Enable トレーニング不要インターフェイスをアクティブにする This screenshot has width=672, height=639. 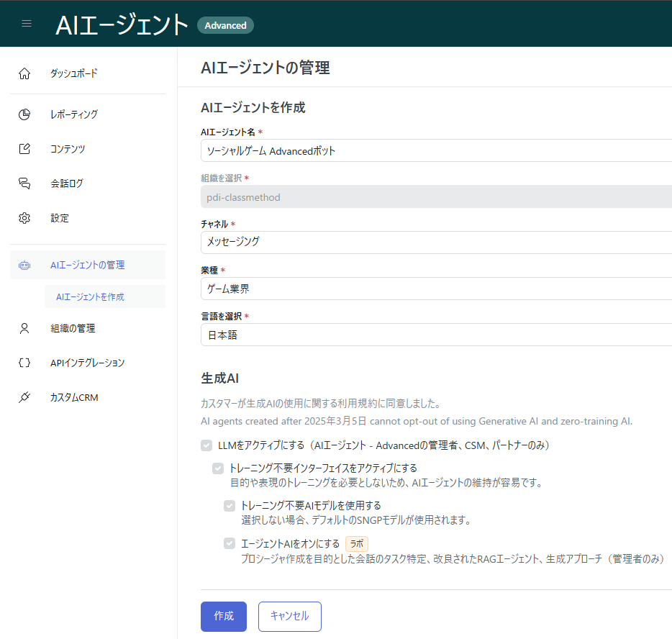pyautogui.click(x=218, y=468)
